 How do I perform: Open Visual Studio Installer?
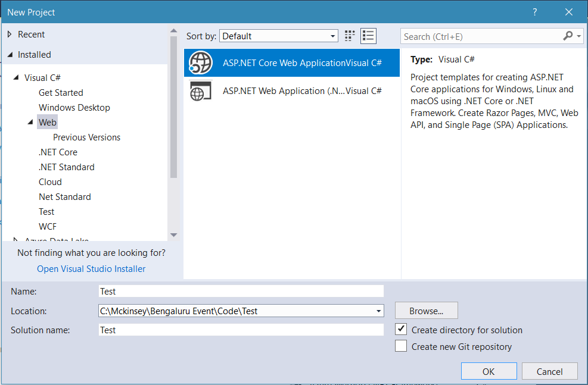pyautogui.click(x=91, y=268)
